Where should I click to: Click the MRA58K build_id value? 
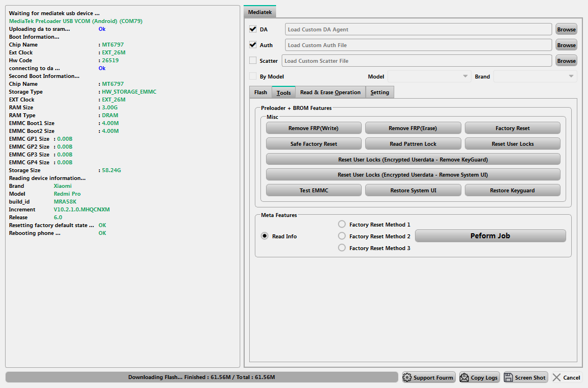coord(65,202)
